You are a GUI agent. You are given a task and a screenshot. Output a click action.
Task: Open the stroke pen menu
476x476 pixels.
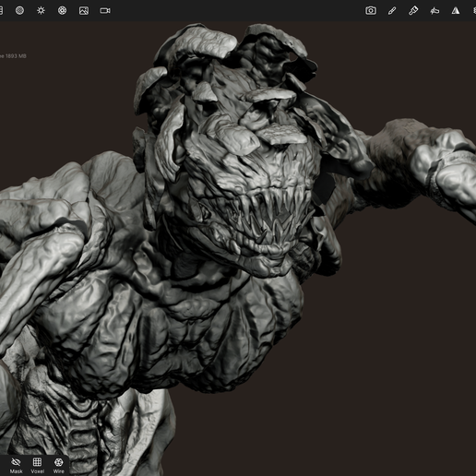(392, 11)
